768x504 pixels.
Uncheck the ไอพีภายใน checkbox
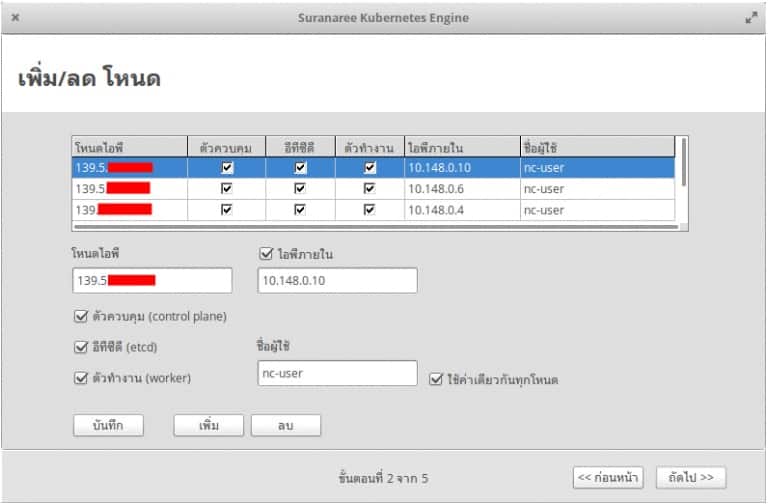(266, 254)
